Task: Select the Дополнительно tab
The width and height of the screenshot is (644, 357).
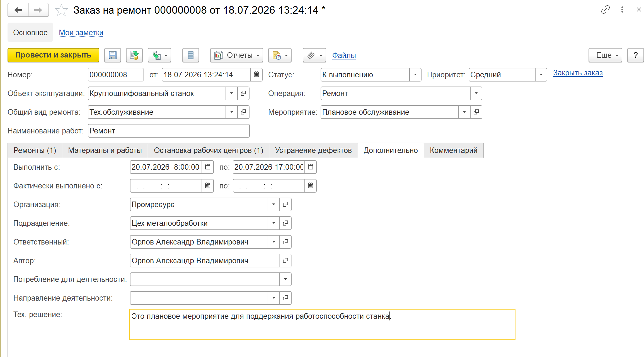Action: click(x=391, y=150)
